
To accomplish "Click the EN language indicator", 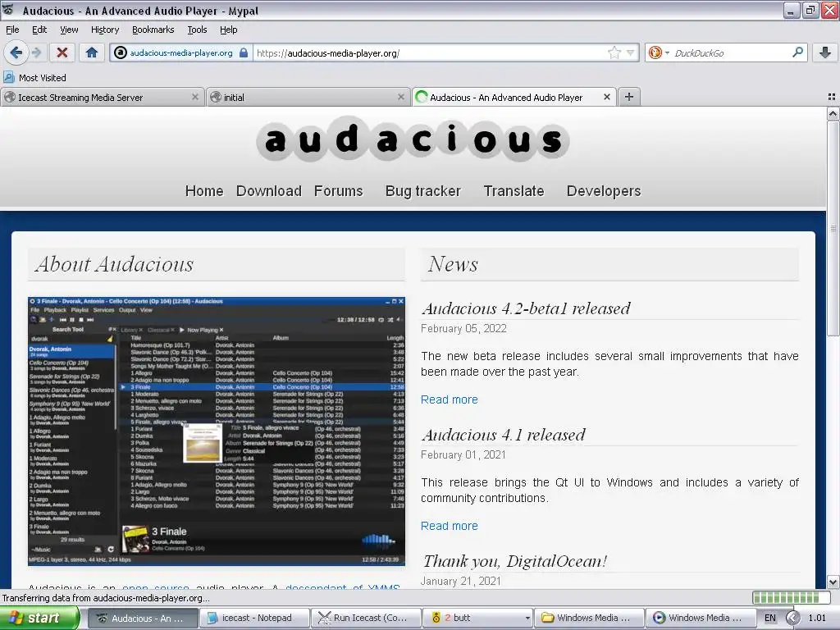I will pyautogui.click(x=769, y=618).
